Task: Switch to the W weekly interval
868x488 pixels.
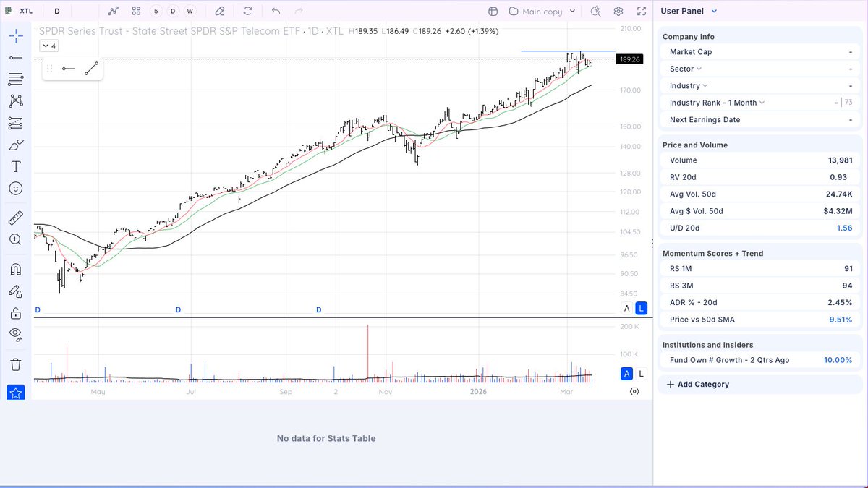Action: [x=190, y=12]
